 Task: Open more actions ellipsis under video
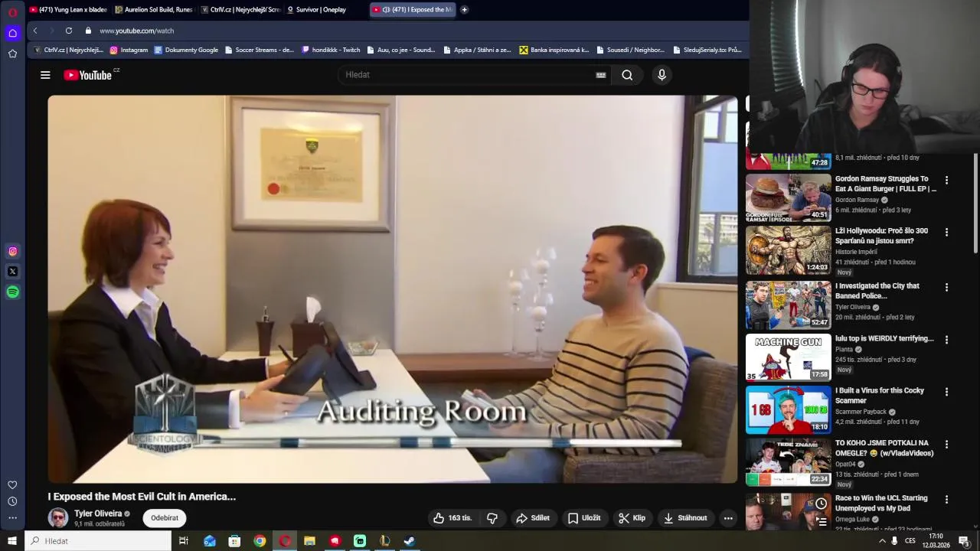pyautogui.click(x=728, y=518)
